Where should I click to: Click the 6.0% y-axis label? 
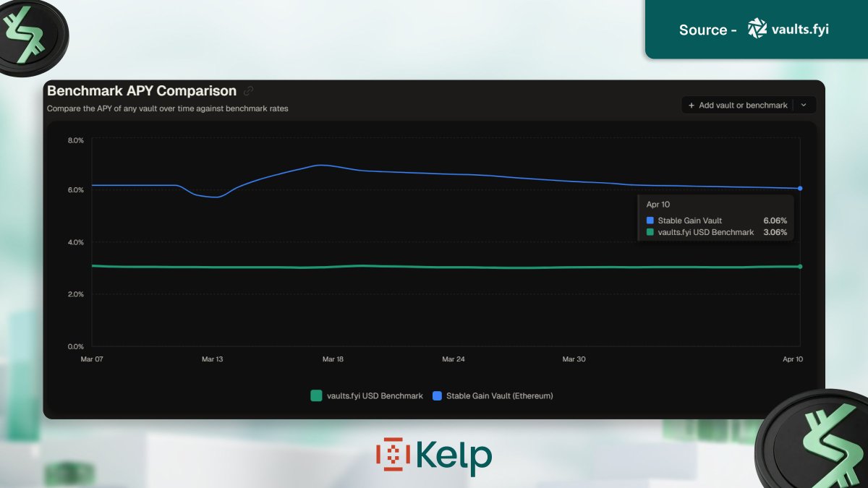(x=76, y=190)
